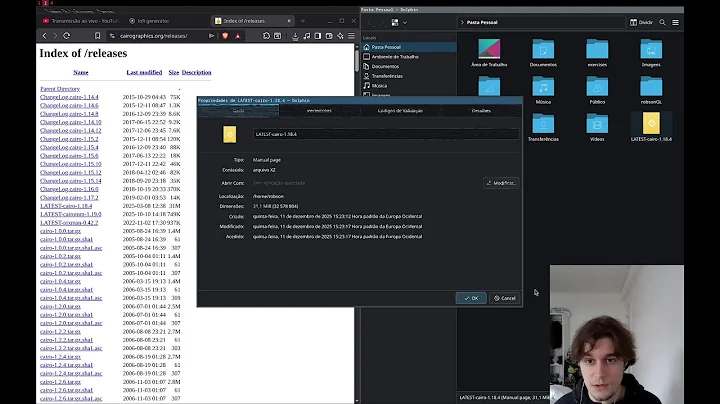This screenshot has height=404, width=720.
Task: Select the Vídeos folder in Dolphin
Action: (x=597, y=127)
